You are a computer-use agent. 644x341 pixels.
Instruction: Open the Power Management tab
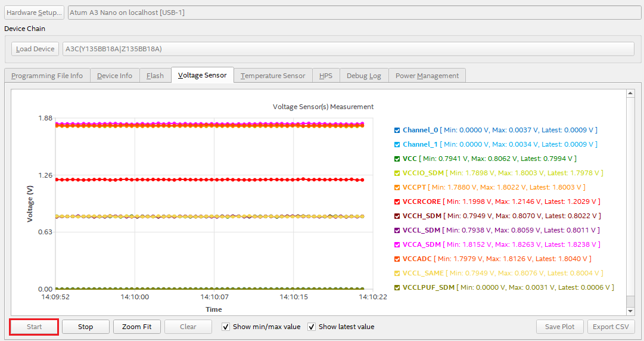[427, 76]
